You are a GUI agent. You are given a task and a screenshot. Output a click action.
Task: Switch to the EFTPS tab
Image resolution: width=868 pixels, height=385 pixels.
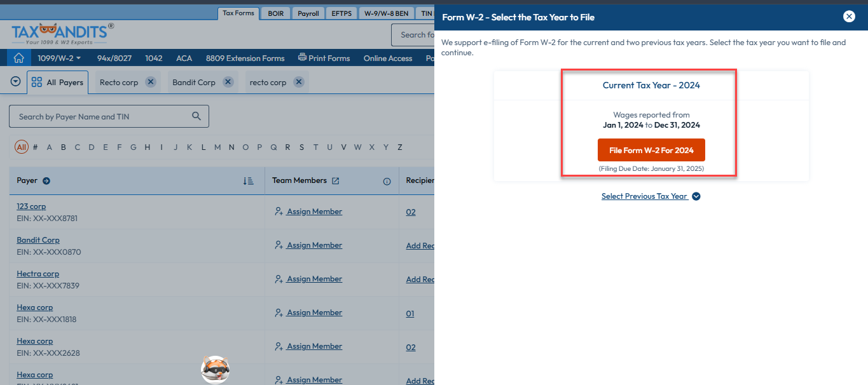(x=341, y=13)
